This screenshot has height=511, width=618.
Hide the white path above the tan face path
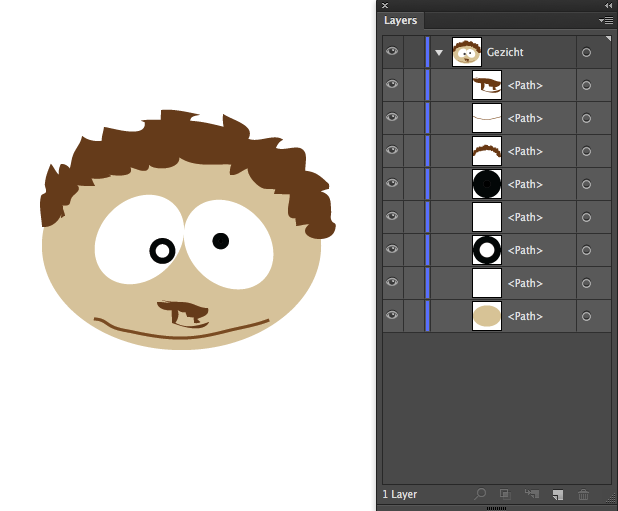click(392, 282)
